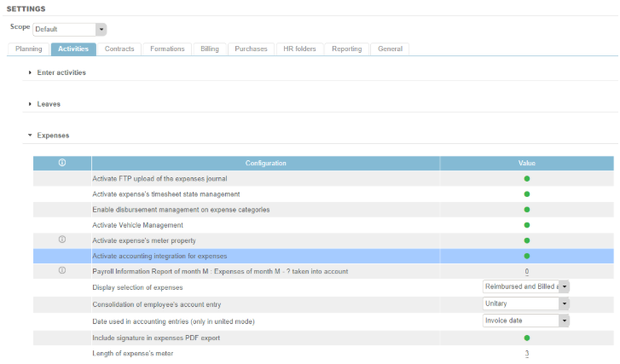
Task: Open the Scope dropdown
Action: (101, 29)
